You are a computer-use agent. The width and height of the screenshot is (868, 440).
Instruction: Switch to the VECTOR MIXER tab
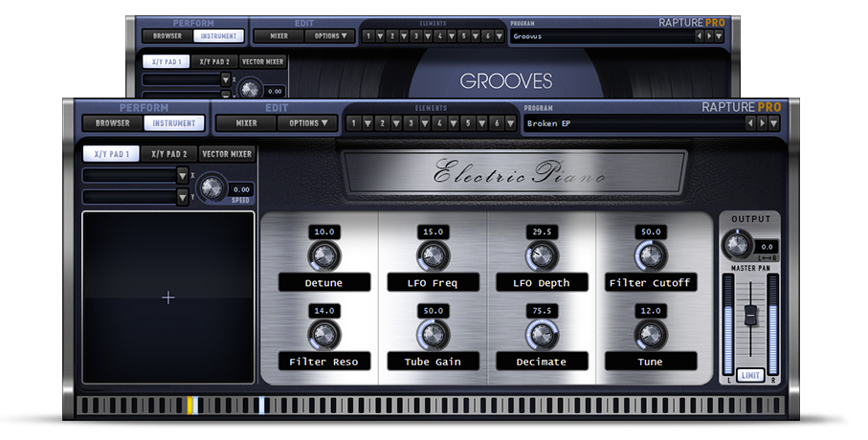pyautogui.click(x=227, y=154)
